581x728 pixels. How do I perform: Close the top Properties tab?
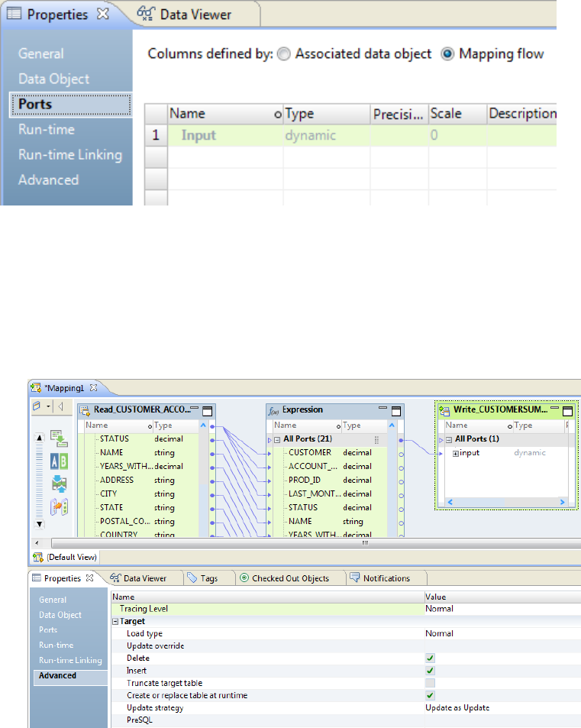point(102,14)
